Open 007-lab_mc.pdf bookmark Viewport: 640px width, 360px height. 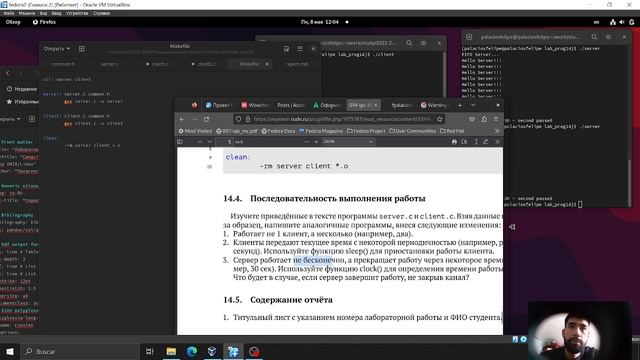pos(237,131)
